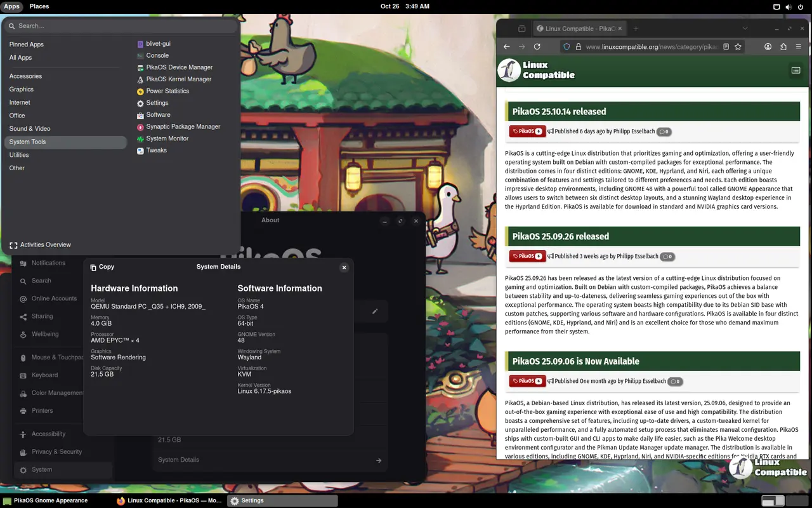Image resolution: width=812 pixels, height=508 pixels.
Task: Open the "PikaOS 25.10.14 released" article link
Action: coord(559,112)
